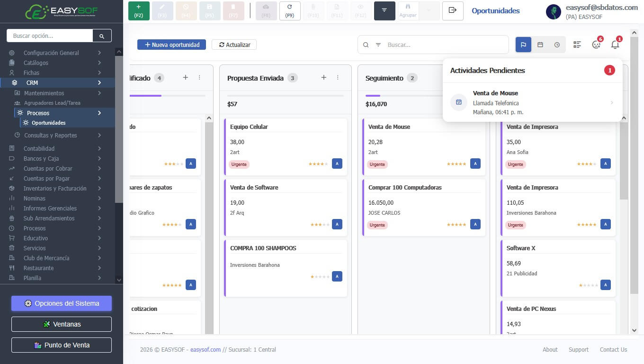Click Opciones del Sistema button

[62, 303]
